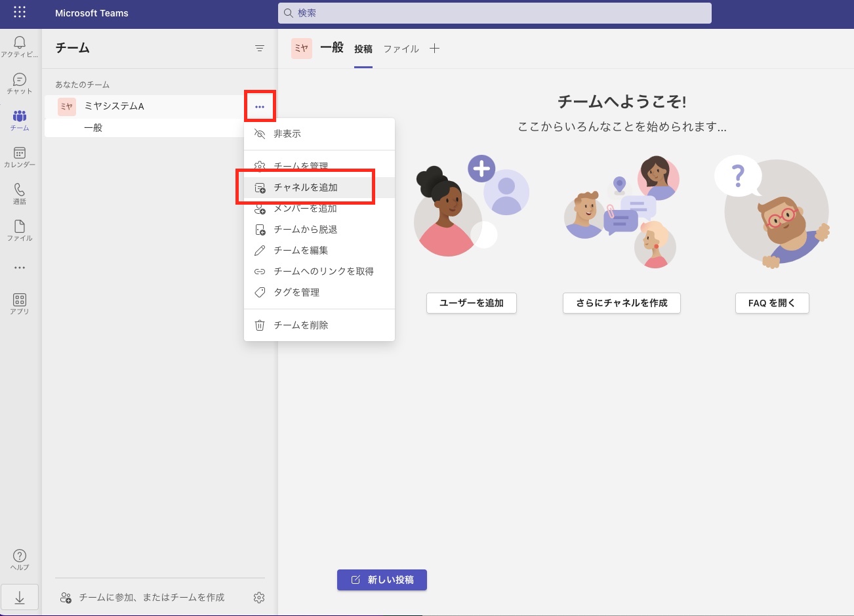
Task: Click the Microsoft Teams title text
Action: 92,13
